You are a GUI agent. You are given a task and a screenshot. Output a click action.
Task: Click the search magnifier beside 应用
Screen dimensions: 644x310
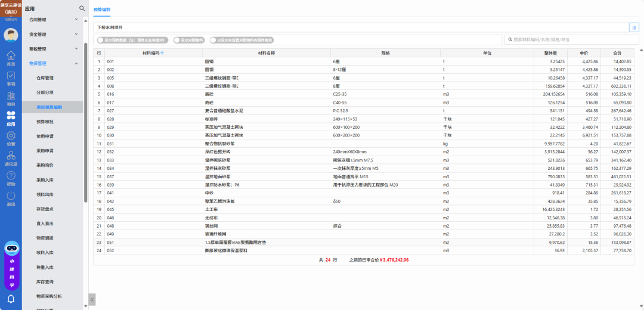[x=82, y=8]
